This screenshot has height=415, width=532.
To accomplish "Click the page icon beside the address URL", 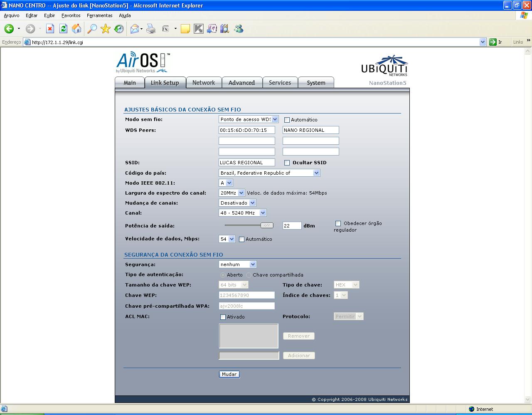I will [27, 42].
